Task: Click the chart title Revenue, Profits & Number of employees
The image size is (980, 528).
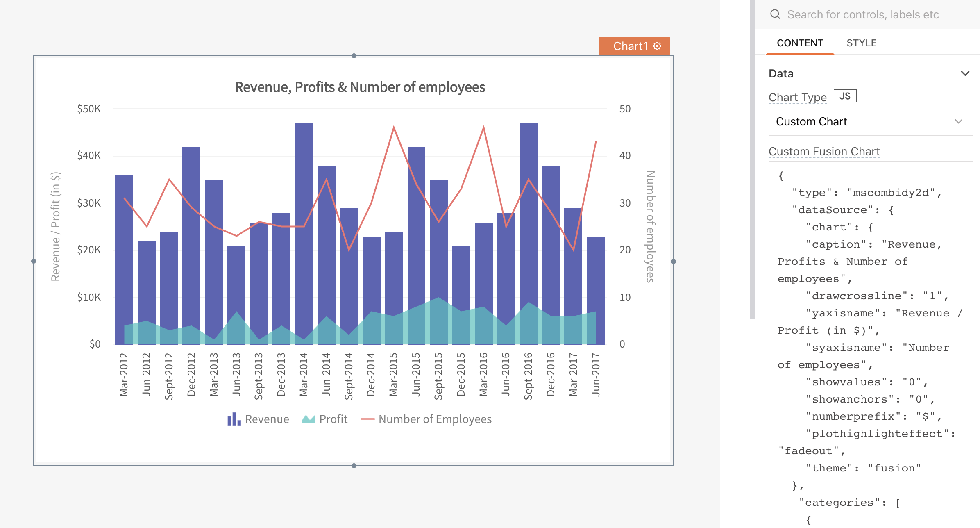Action: coord(360,87)
